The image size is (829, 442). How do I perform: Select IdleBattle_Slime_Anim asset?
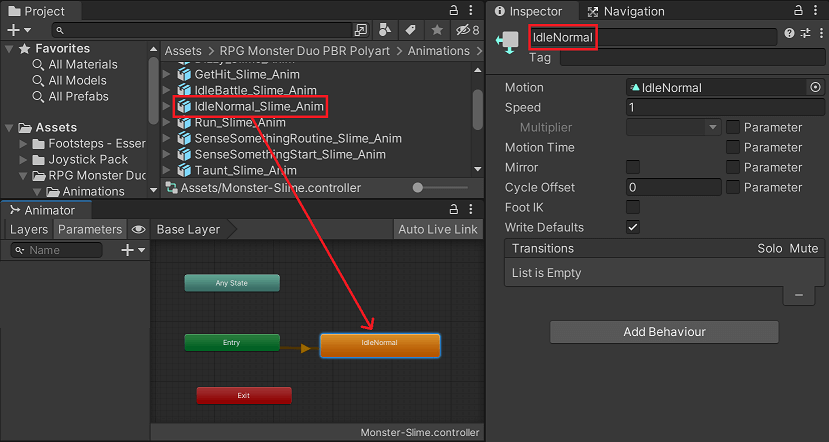[x=255, y=90]
